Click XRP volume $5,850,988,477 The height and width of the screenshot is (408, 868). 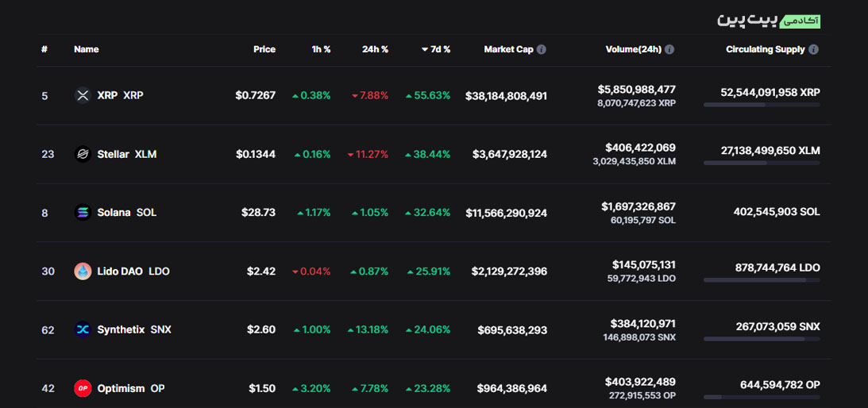point(637,89)
